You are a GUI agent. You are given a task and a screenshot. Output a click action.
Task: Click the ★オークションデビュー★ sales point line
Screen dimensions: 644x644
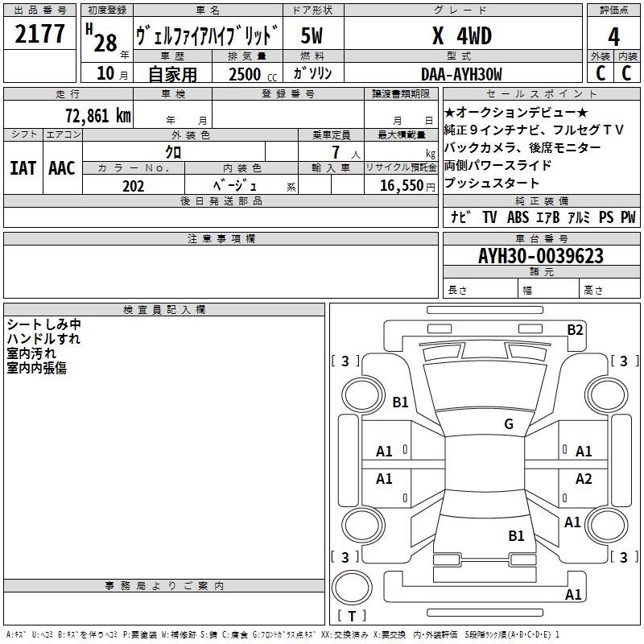click(x=516, y=112)
